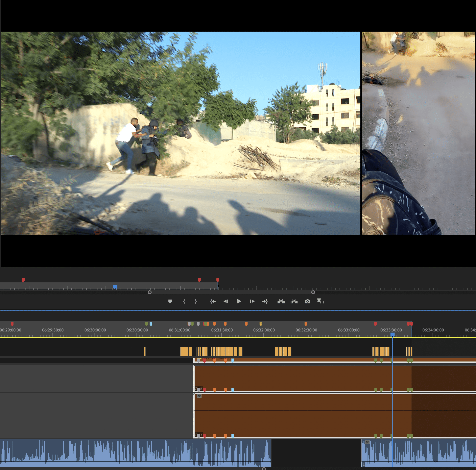Click the Lift icon in the transport bar

pyautogui.click(x=281, y=301)
